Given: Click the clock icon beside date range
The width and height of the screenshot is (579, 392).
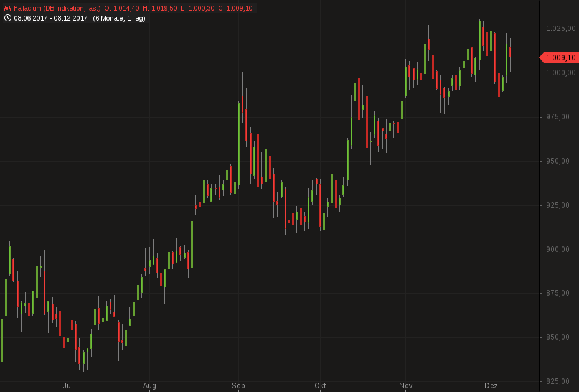Looking at the screenshot, I should [7, 18].
